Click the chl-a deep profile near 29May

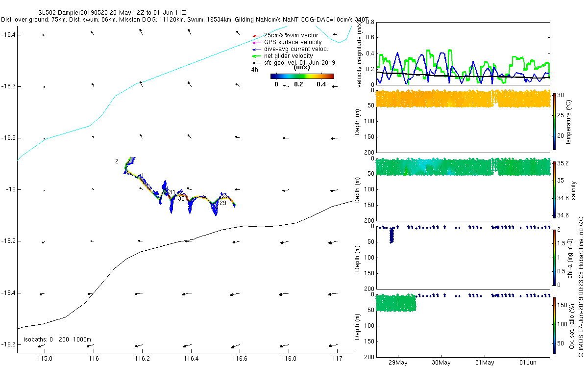(391, 235)
